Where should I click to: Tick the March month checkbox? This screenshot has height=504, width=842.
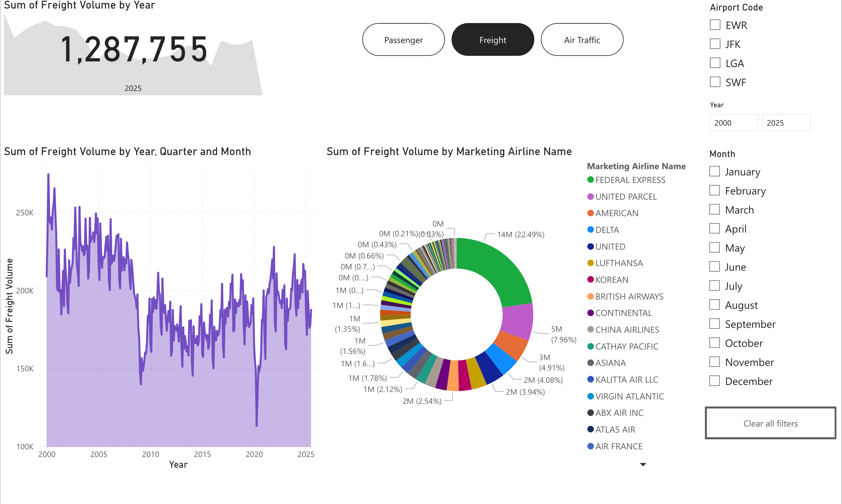[x=715, y=209]
